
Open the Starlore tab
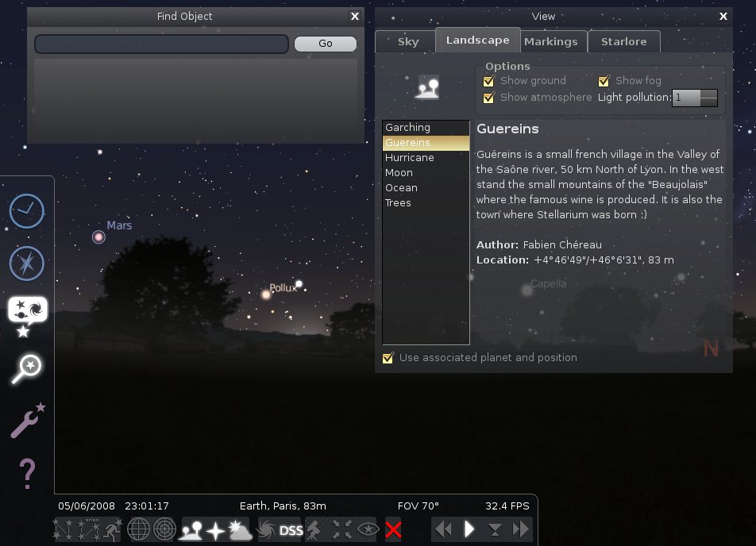pos(624,42)
